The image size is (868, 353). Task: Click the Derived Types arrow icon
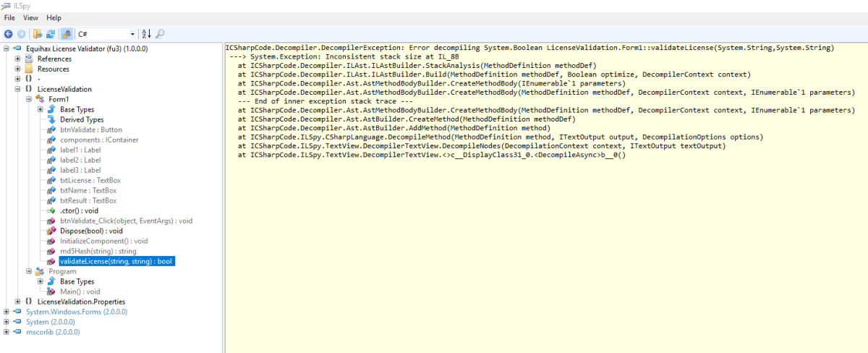point(51,119)
